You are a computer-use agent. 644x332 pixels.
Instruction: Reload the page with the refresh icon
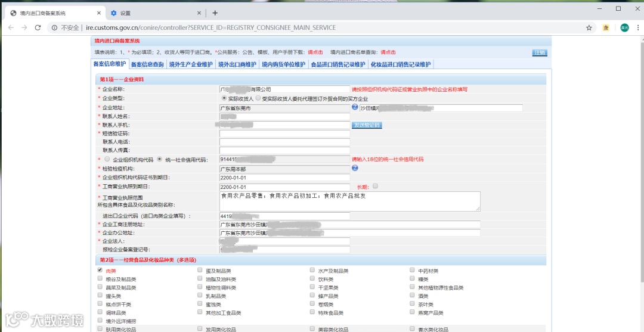(38, 27)
